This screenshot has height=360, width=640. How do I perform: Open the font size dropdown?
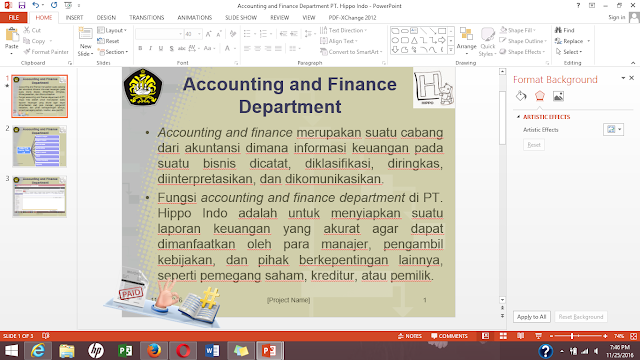pos(199,34)
